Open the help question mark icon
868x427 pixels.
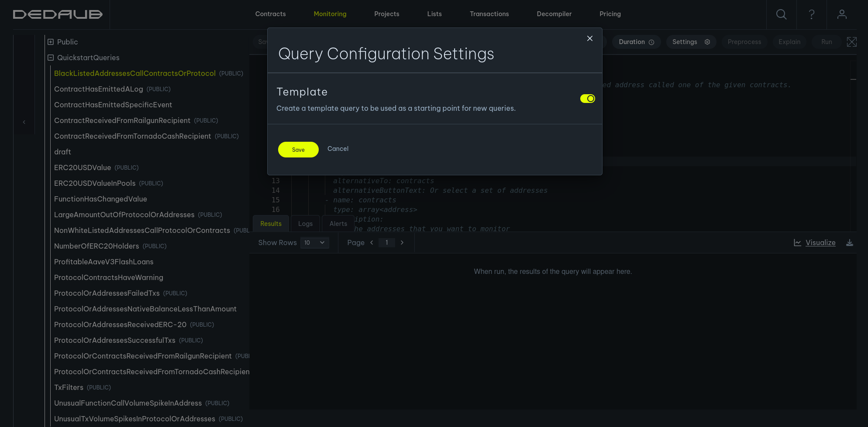coord(811,14)
